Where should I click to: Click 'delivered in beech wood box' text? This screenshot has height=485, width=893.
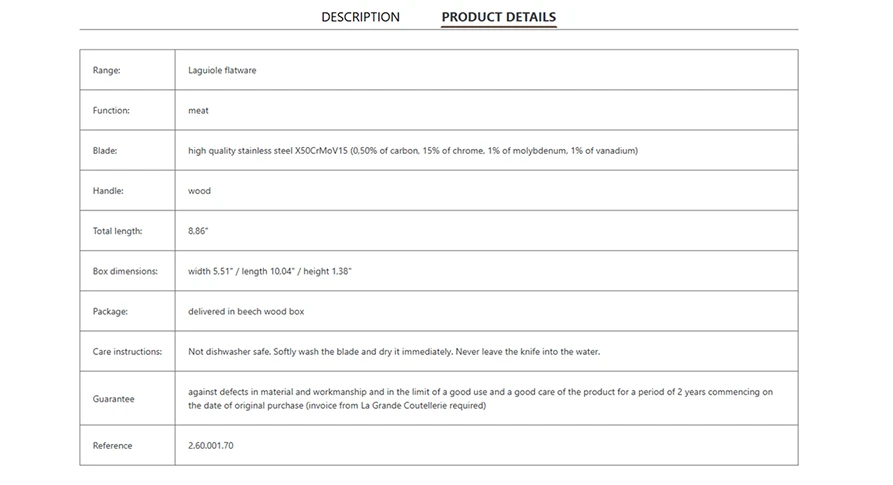(x=246, y=311)
